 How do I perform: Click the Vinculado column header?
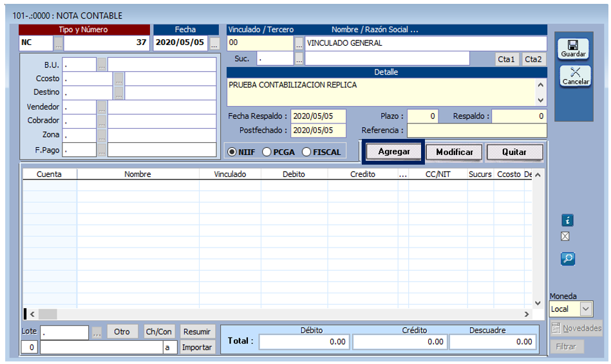[x=230, y=174]
